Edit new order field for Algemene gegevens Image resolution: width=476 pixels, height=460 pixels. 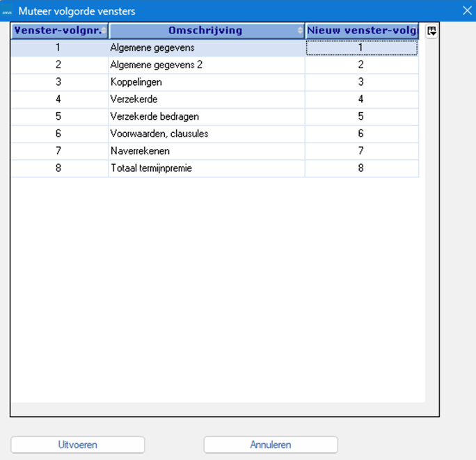361,48
